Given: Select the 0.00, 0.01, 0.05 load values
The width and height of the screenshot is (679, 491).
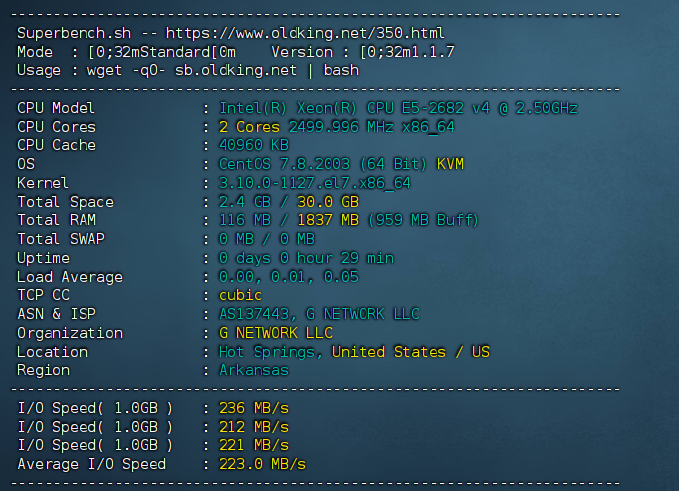Looking at the screenshot, I should (289, 277).
